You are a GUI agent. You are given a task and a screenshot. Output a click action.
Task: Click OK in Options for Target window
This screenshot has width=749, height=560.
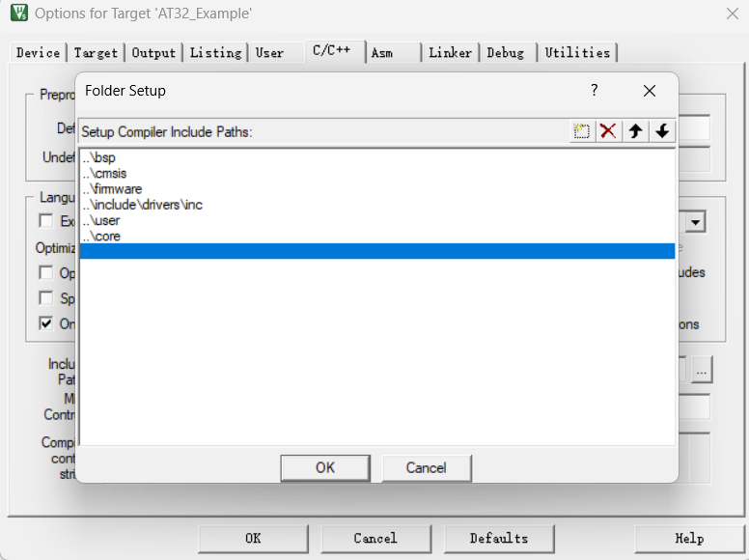[253, 539]
